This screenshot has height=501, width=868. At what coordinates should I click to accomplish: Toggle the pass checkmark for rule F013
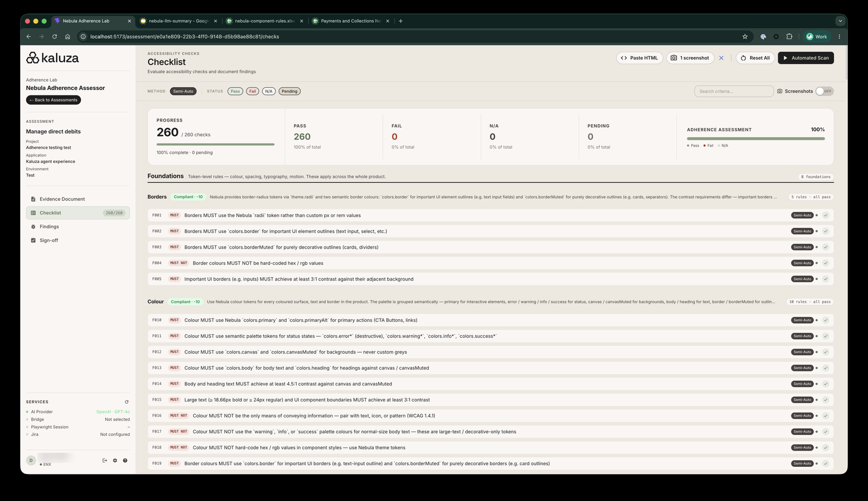coord(826,368)
